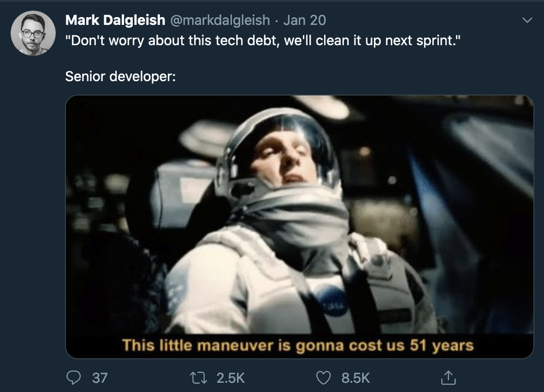Click the "Senior developer:" line
The image size is (544, 392).
point(120,76)
